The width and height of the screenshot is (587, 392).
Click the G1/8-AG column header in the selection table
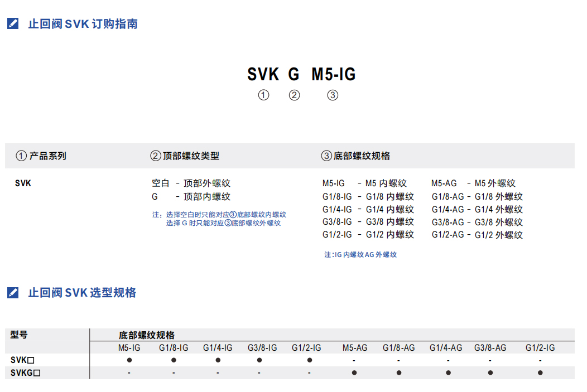pos(399,348)
